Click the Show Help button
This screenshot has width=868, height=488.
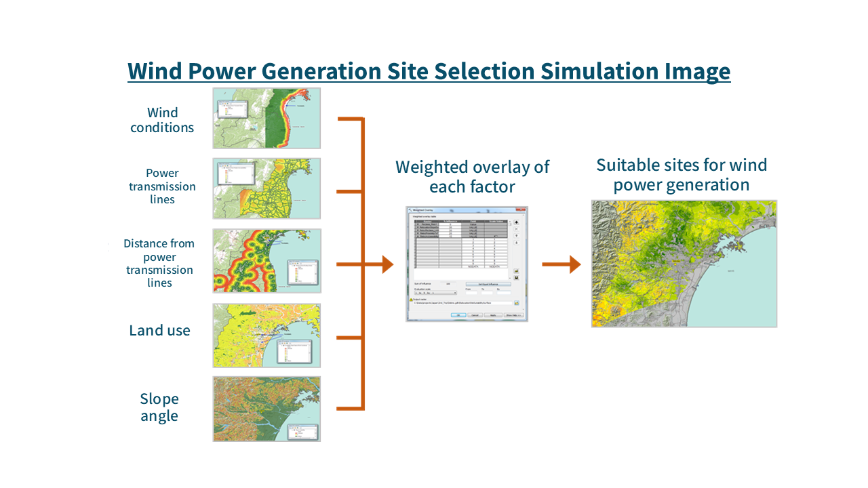(513, 315)
